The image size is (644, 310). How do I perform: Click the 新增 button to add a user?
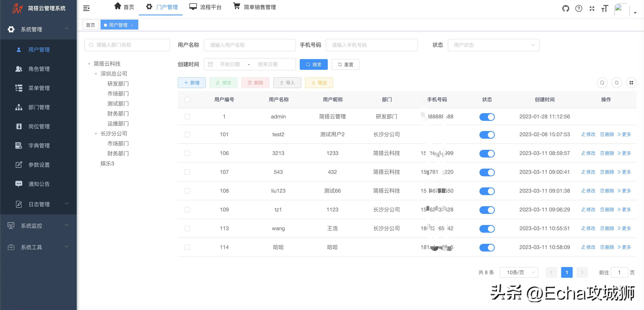[192, 82]
